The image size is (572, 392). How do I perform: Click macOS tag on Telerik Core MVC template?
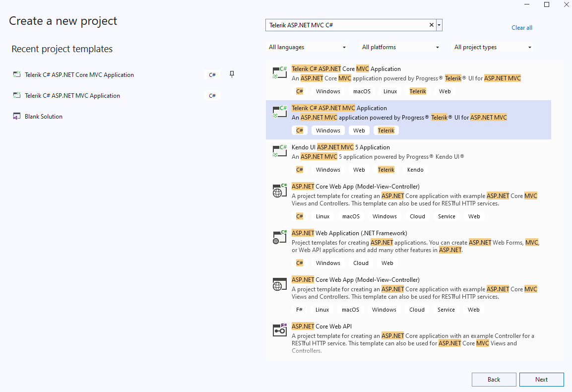point(362,91)
